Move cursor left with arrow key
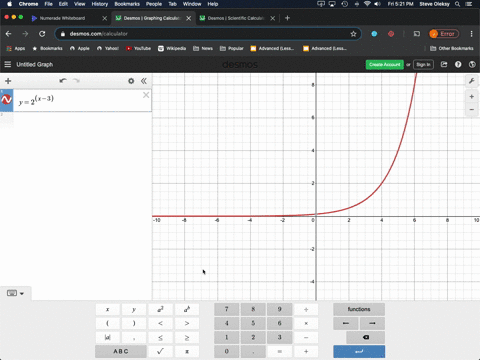This screenshot has height=360, width=480. [346, 323]
